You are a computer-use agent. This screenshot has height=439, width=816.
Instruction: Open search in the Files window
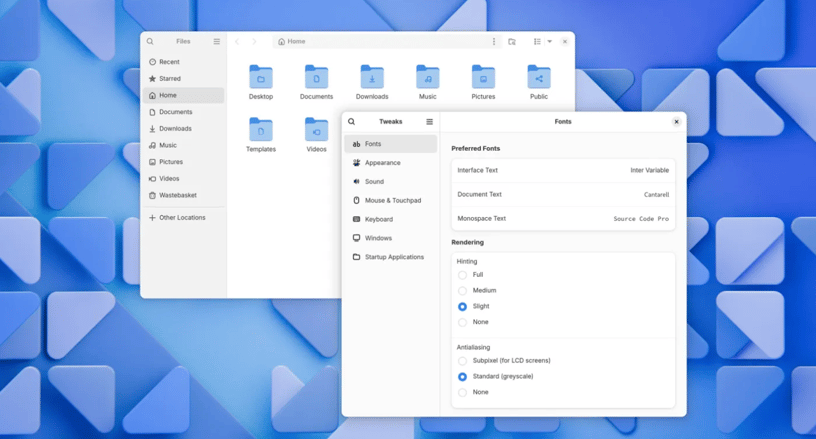click(150, 42)
